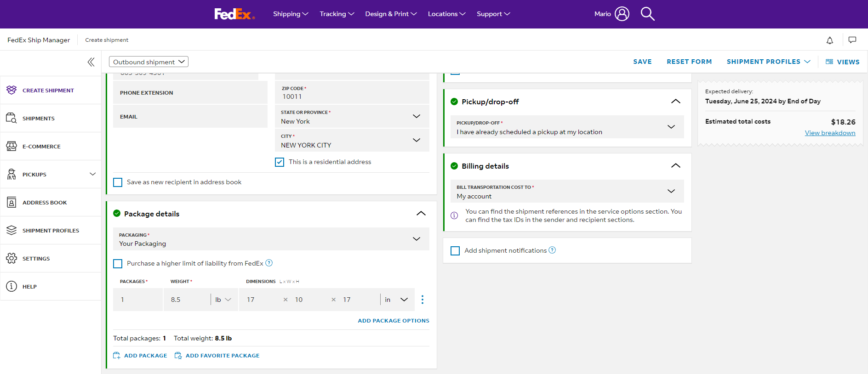The width and height of the screenshot is (868, 374).
Task: Click the billing info circle icon
Action: coord(454,215)
